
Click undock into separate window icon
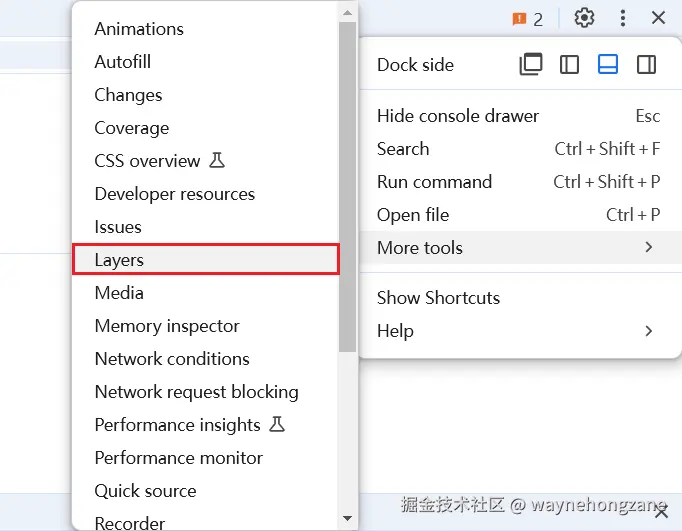coord(530,65)
